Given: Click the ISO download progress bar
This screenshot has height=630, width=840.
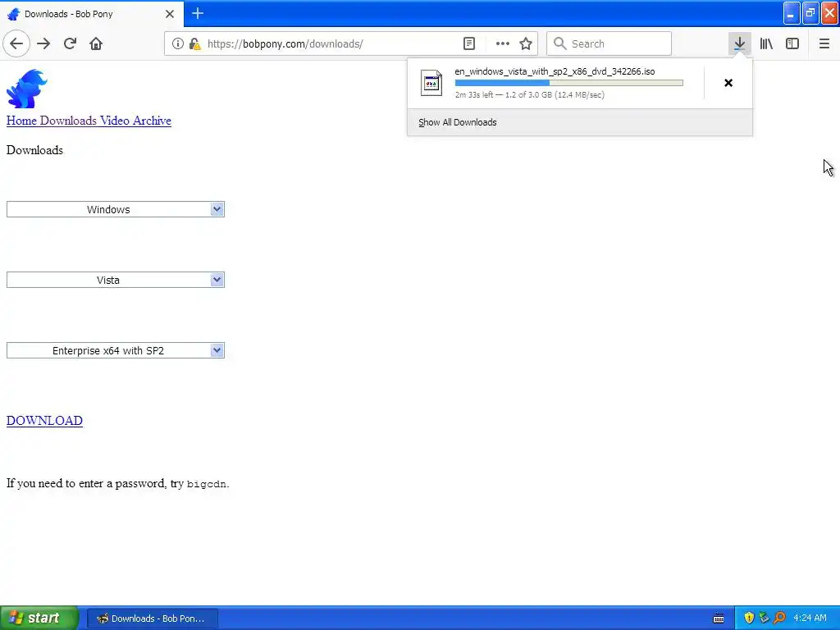Looking at the screenshot, I should tap(569, 83).
